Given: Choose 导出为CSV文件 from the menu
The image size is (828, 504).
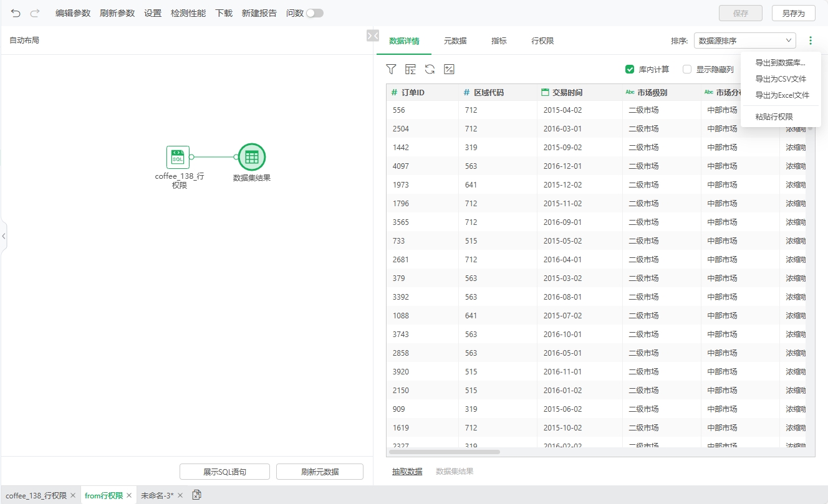Looking at the screenshot, I should [x=781, y=79].
